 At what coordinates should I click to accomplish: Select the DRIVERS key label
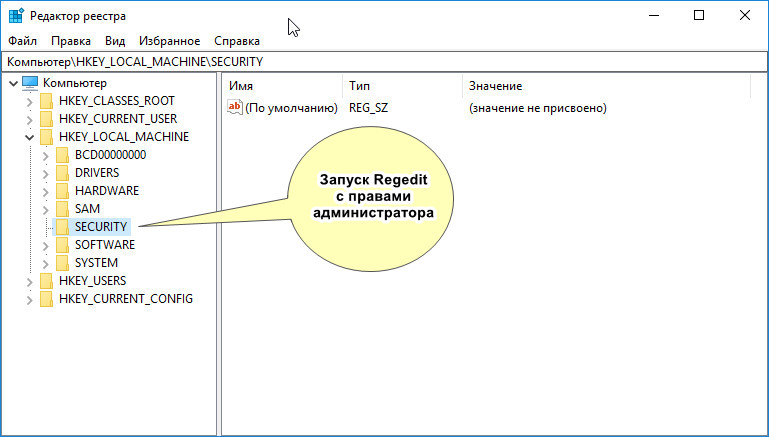tap(97, 173)
